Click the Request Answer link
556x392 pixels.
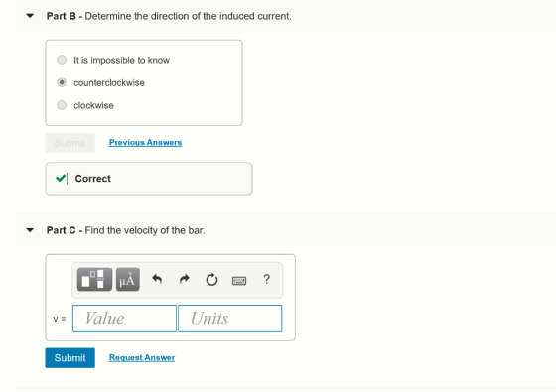(142, 357)
